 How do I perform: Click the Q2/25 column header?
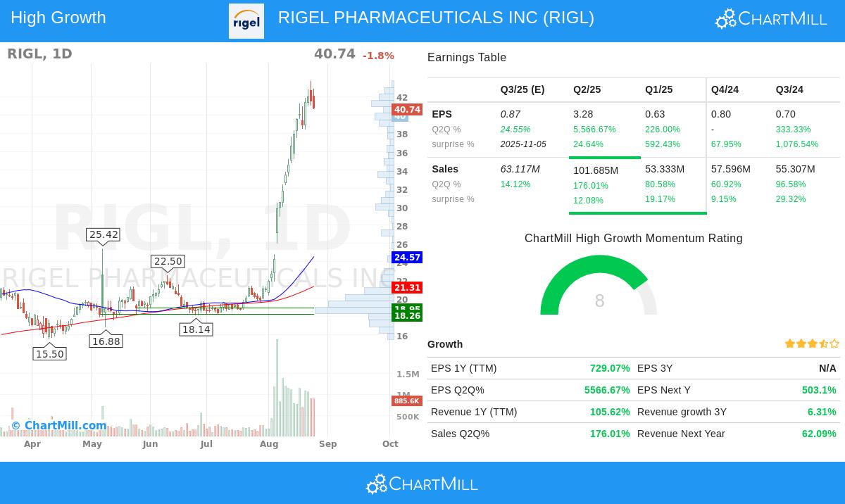click(x=587, y=89)
